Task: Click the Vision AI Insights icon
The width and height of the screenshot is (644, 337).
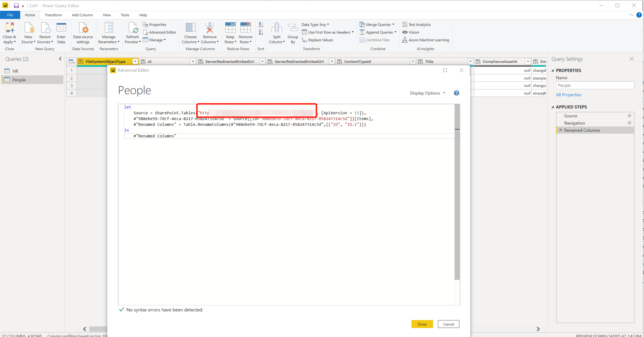Action: click(405, 32)
